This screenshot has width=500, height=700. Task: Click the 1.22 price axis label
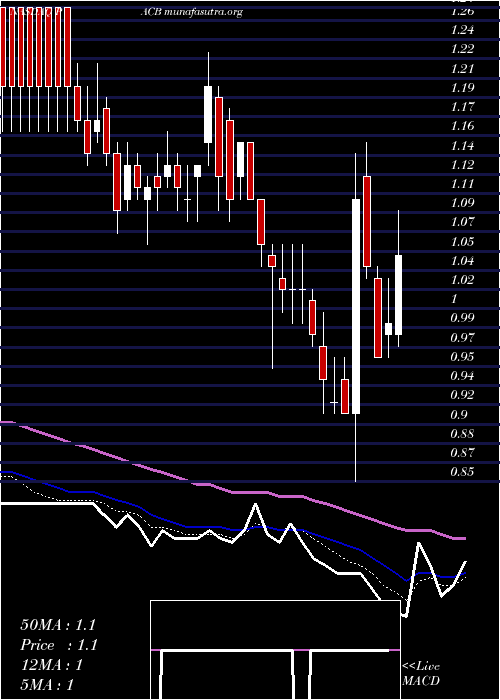(x=462, y=49)
